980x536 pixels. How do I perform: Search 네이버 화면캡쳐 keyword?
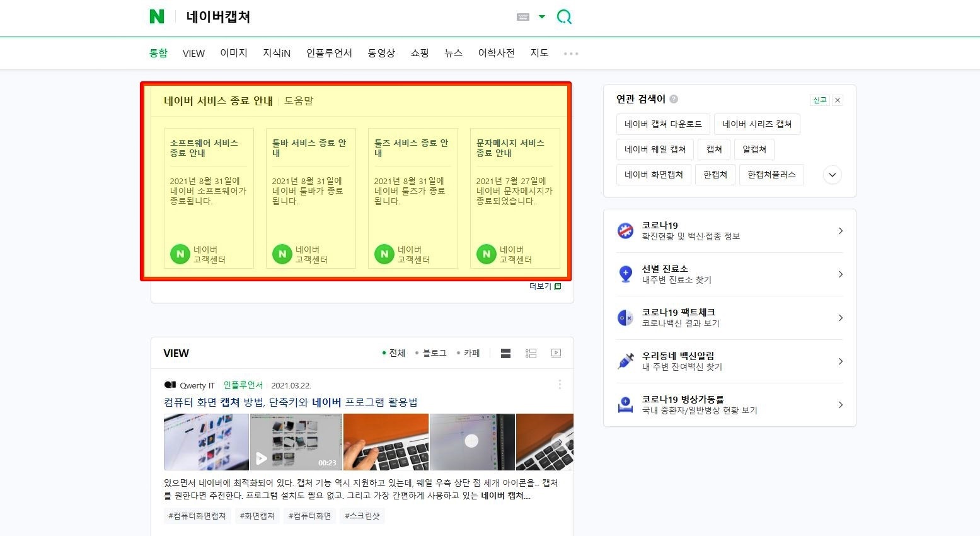click(x=654, y=175)
